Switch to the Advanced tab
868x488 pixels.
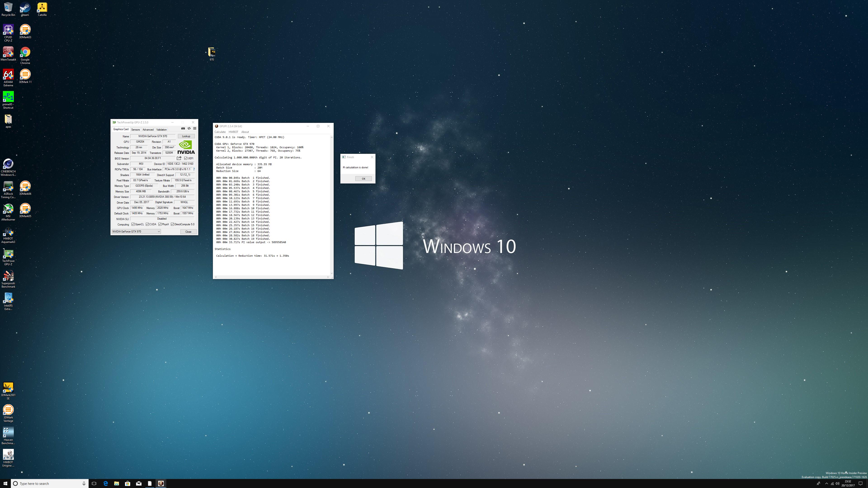[148, 130]
